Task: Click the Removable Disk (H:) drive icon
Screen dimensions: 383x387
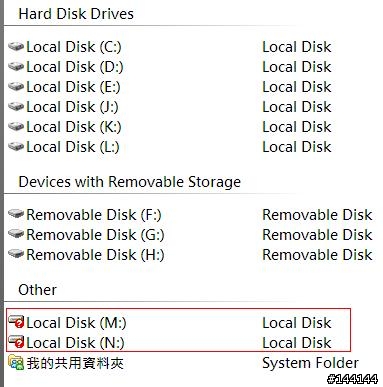Action: [x=16, y=254]
